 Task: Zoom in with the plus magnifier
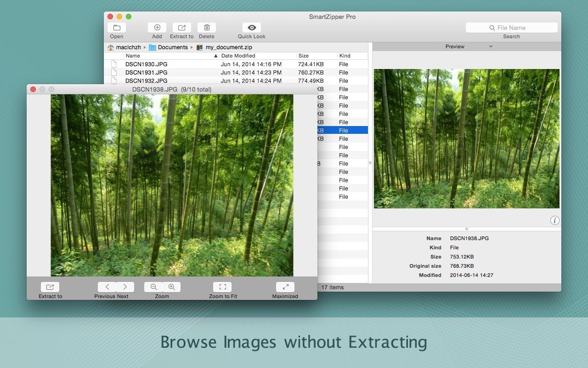coord(171,287)
